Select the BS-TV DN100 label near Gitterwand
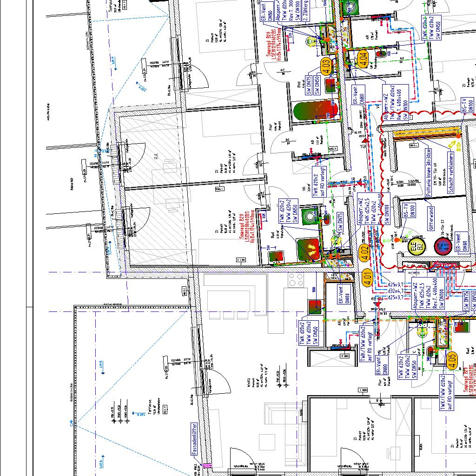 click(408, 213)
